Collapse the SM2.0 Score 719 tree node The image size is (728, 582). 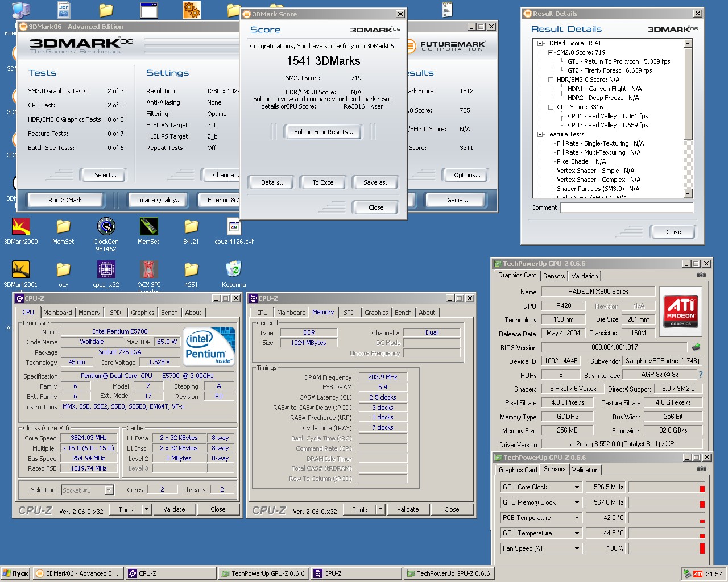tap(551, 52)
